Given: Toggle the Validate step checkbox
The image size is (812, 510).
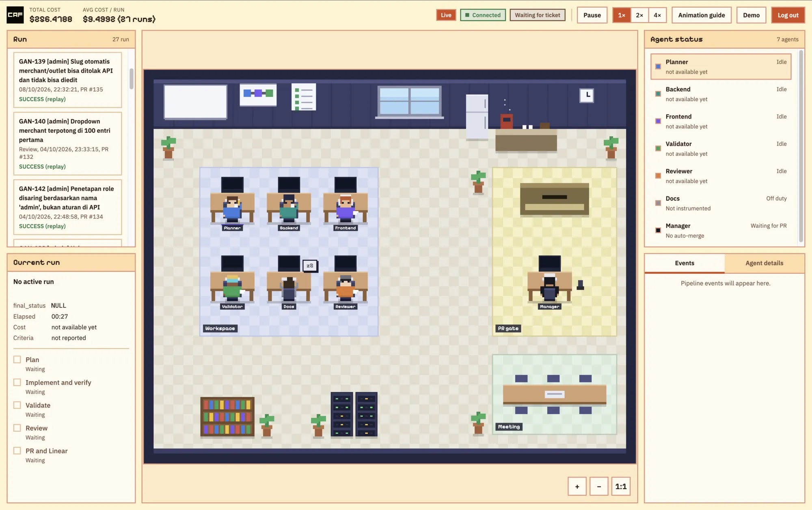Looking at the screenshot, I should tap(17, 405).
